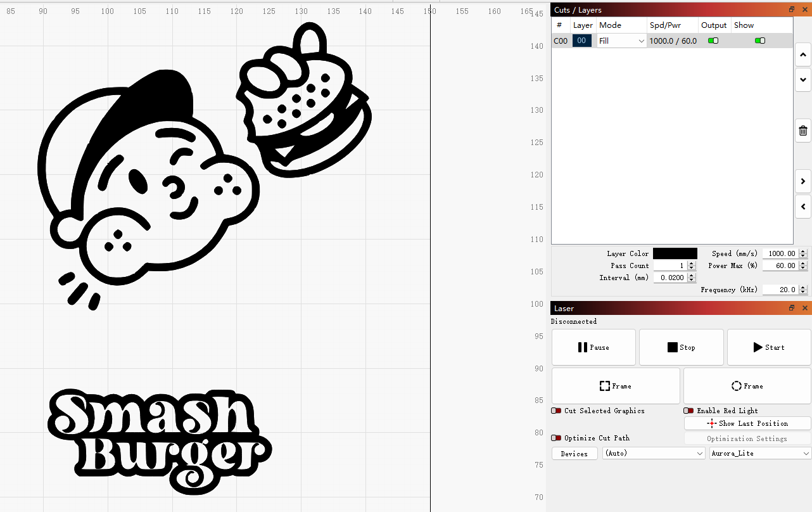Click the Speed (mm/s) value field

point(780,253)
